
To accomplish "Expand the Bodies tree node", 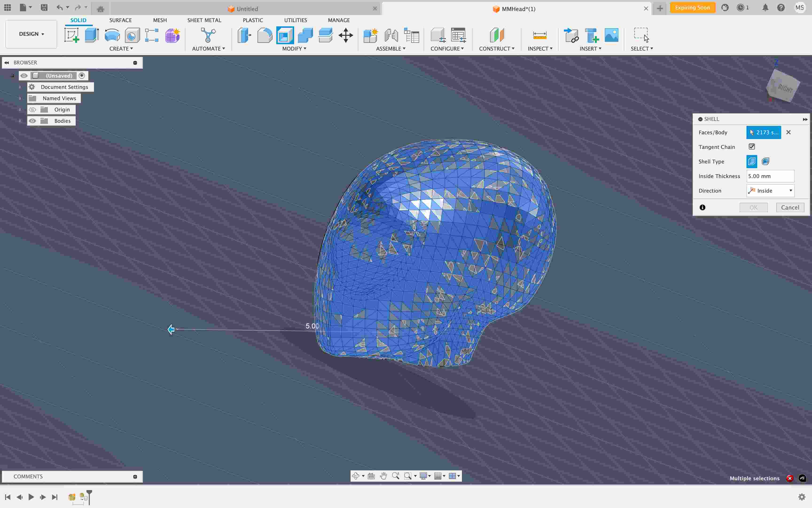I will coord(20,121).
